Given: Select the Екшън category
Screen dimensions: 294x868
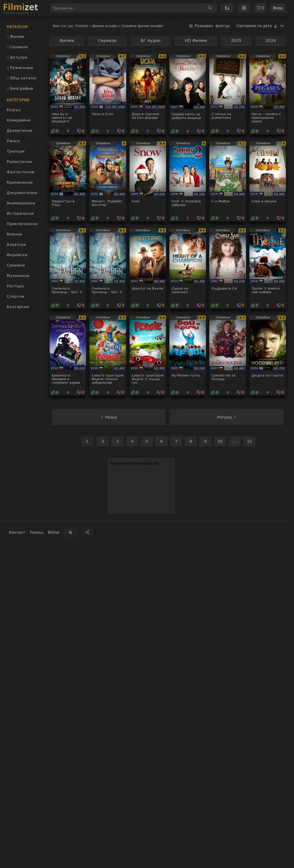Looking at the screenshot, I should click(14, 110).
